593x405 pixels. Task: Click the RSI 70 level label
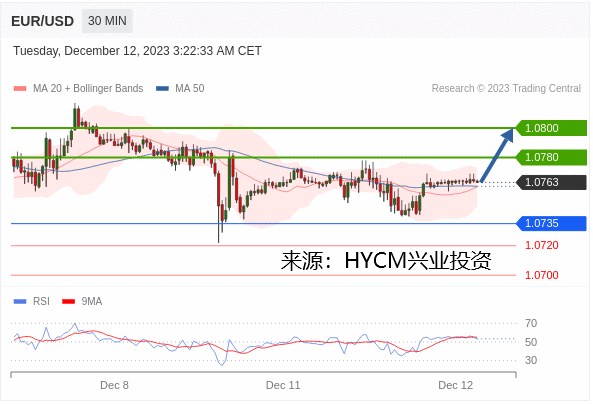coord(531,323)
